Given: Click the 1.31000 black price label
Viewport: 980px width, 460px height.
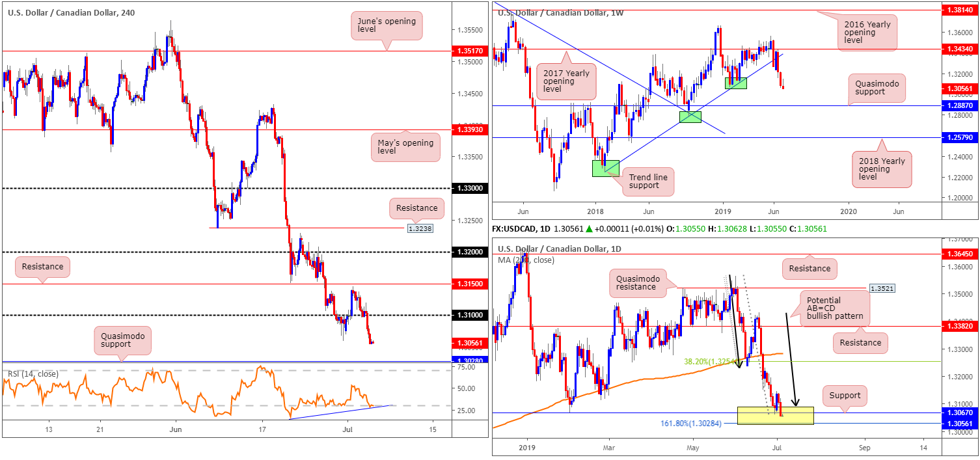Looking at the screenshot, I should pyautogui.click(x=469, y=315).
